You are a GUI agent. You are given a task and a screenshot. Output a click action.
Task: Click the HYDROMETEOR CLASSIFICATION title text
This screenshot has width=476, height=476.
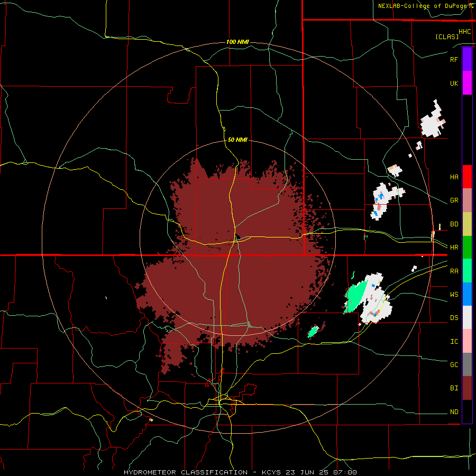[x=186, y=472]
